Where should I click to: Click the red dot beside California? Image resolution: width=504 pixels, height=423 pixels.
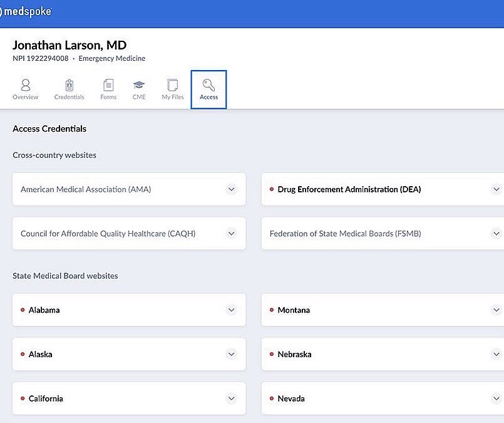point(23,399)
